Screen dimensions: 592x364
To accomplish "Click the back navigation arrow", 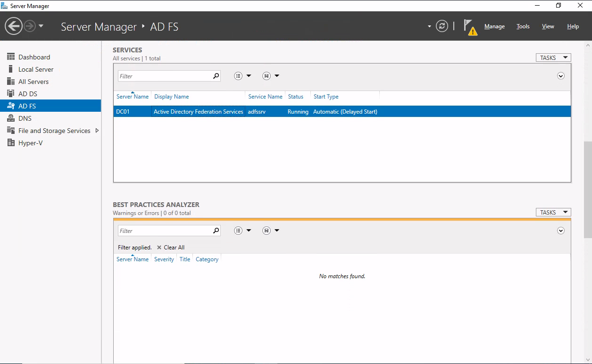I will 14,26.
